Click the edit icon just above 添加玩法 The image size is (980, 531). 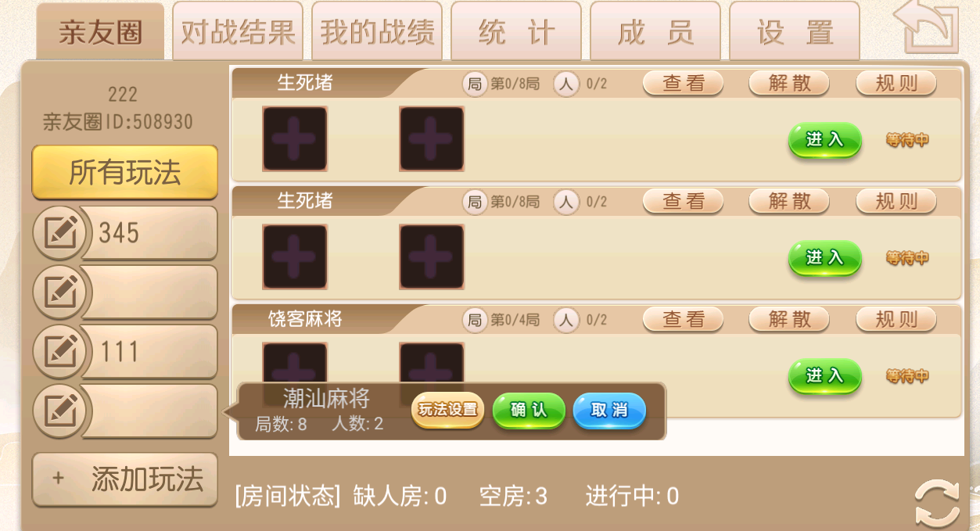[x=62, y=411]
